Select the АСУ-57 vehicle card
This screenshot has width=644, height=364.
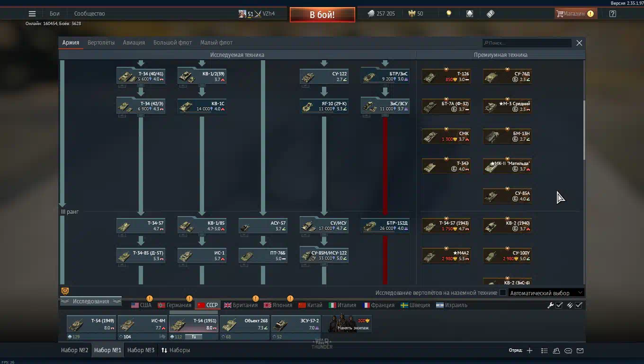pyautogui.click(x=263, y=226)
